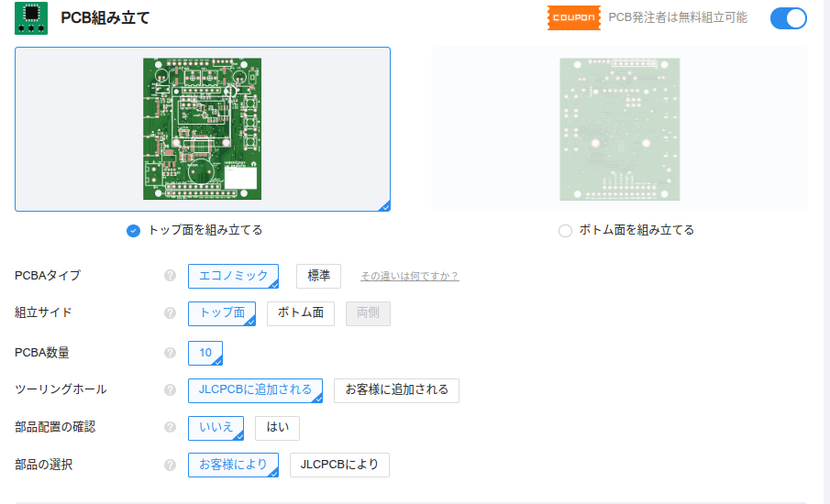The image size is (830, 504).
Task: Open help icon for PCBA数量
Action: [170, 353]
